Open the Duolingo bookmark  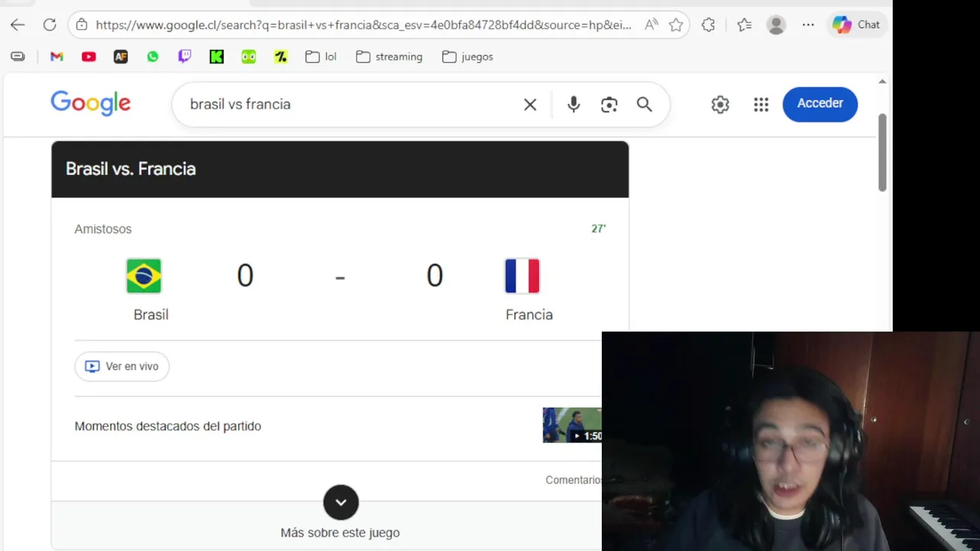pyautogui.click(x=249, y=57)
